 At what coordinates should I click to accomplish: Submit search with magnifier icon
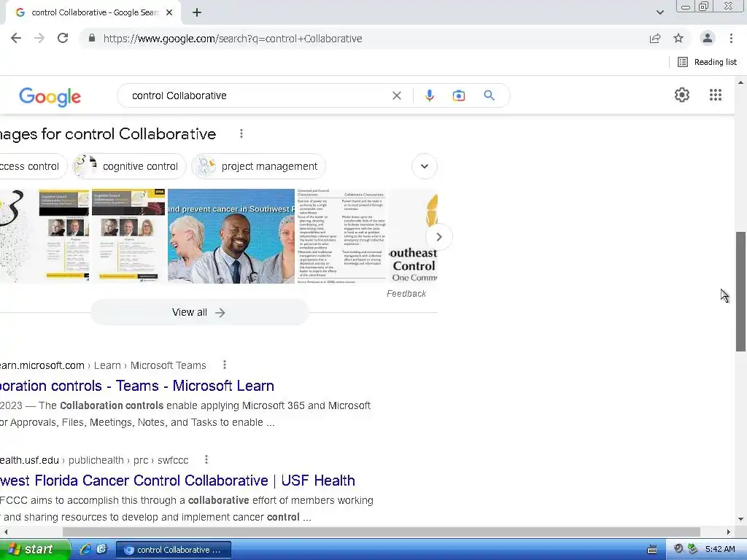point(489,96)
